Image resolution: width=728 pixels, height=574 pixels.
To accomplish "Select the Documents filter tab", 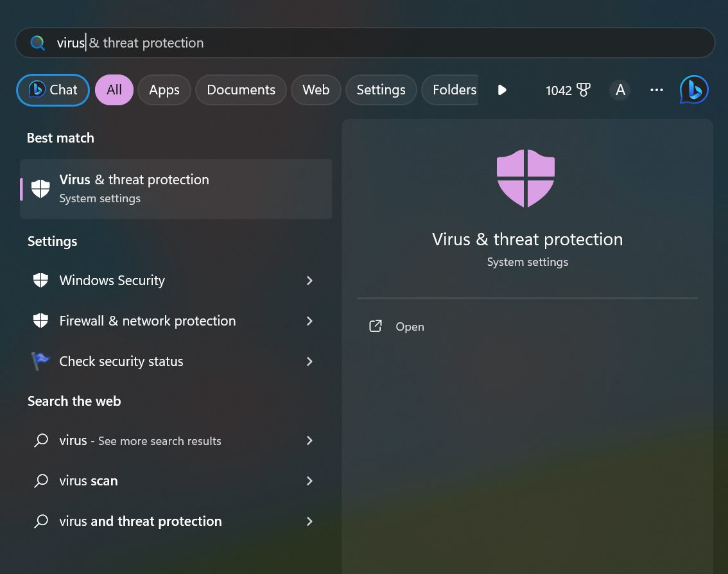I will point(241,90).
